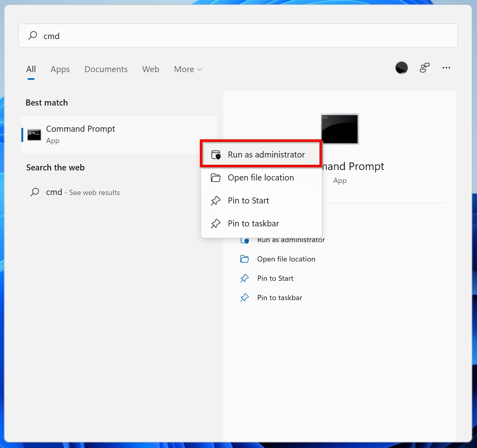Open cmd See web results link

[x=83, y=193]
